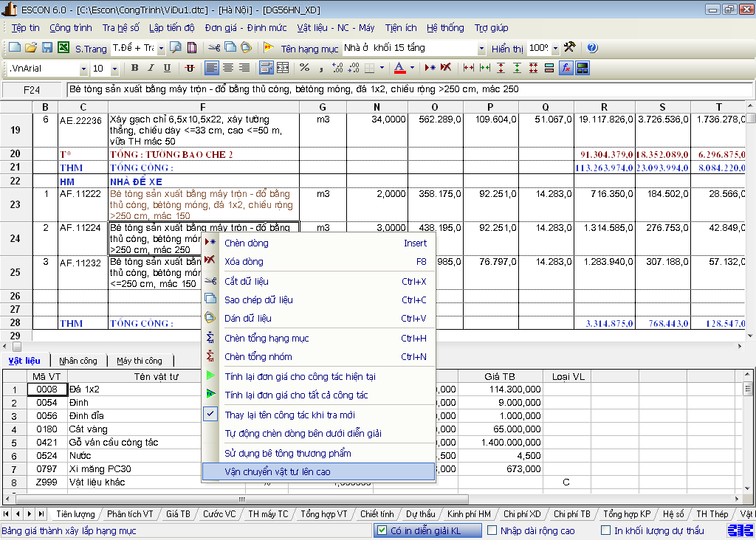Screen dimensions: 756x540
Task: Open the font size dropdown
Action: point(114,69)
